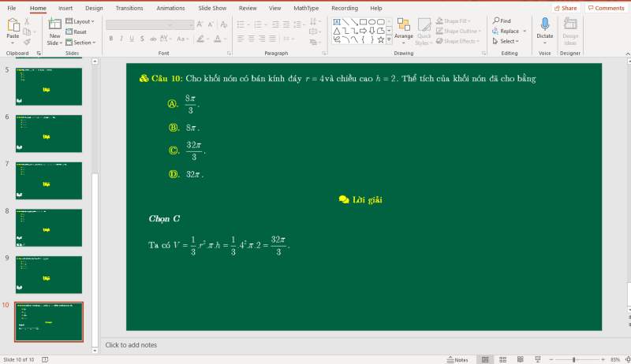Click the Paste clipboard icon
The height and width of the screenshot is (364, 631).
(13, 25)
